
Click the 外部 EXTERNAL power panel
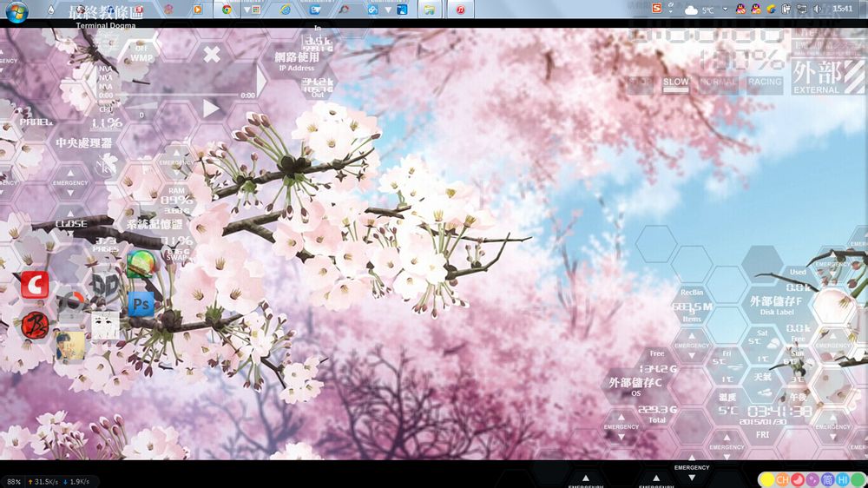[x=827, y=77]
